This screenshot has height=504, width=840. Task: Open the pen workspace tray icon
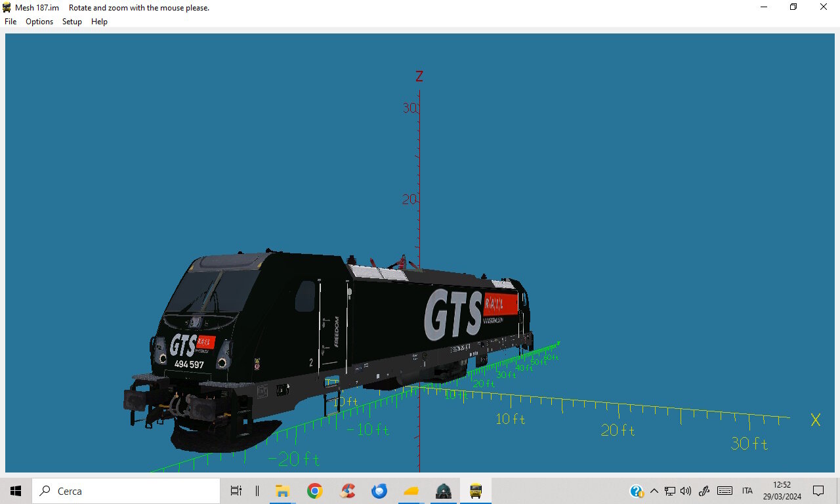(704, 491)
